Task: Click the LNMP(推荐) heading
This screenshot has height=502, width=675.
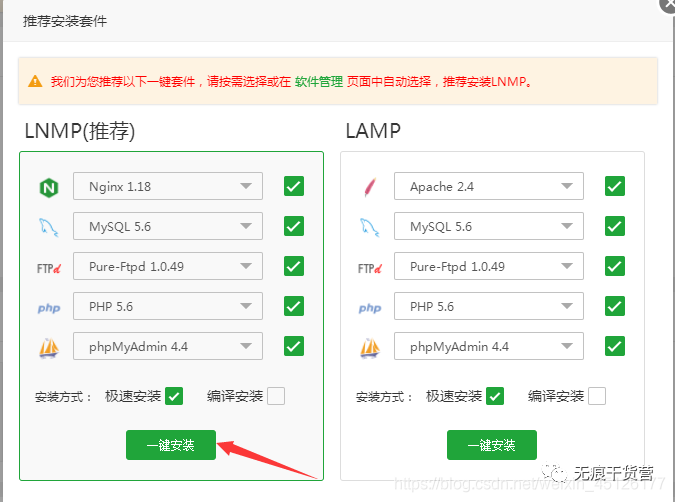Action: (80, 131)
